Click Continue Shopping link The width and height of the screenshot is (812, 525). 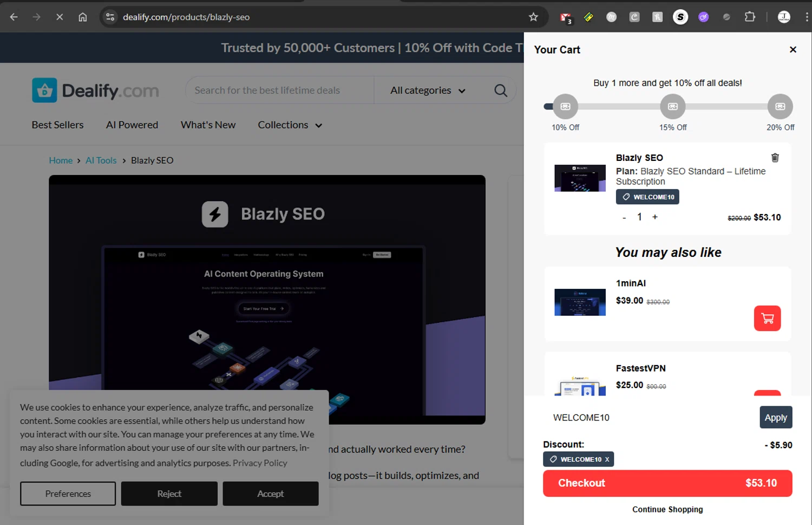point(667,509)
